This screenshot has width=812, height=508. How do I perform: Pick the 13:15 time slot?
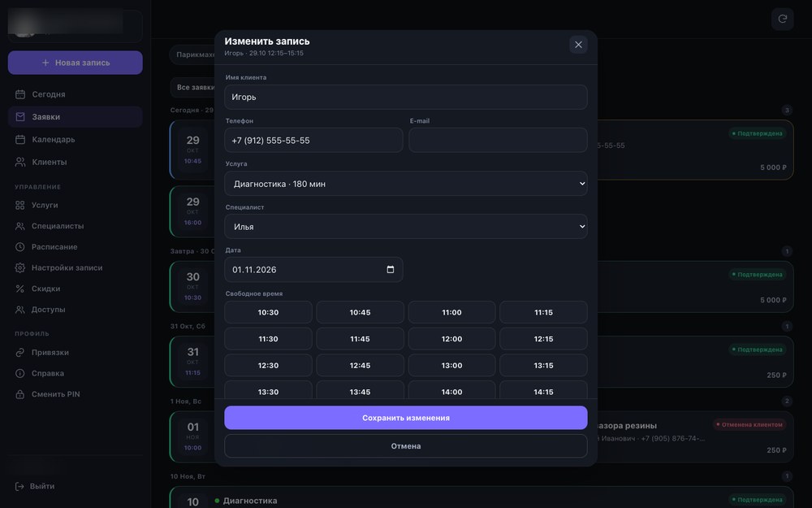[543, 366]
